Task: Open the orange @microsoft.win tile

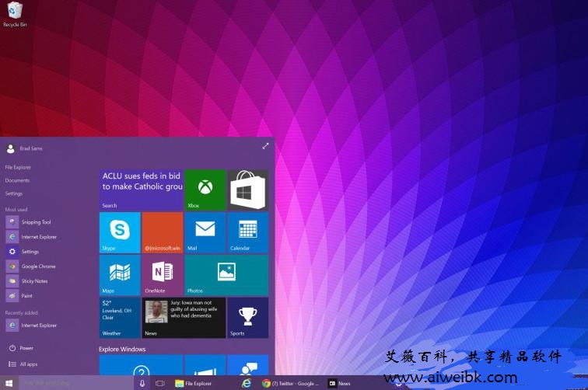Action: pos(163,232)
